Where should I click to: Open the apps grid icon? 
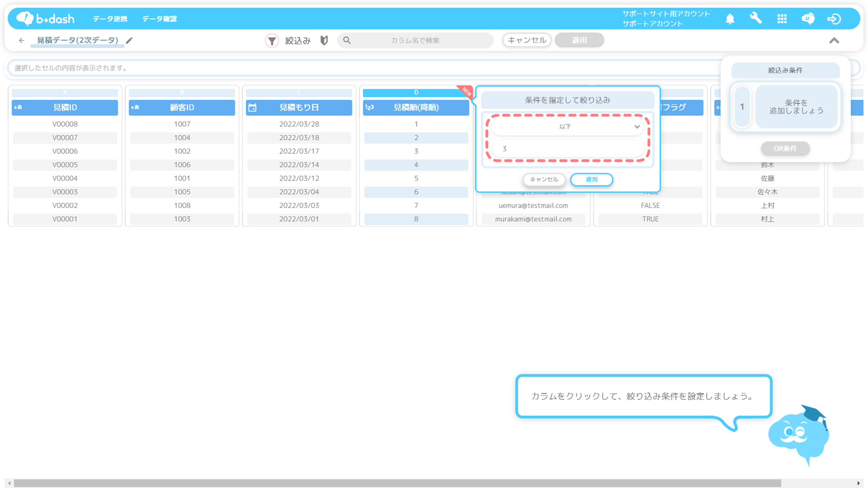coord(782,19)
